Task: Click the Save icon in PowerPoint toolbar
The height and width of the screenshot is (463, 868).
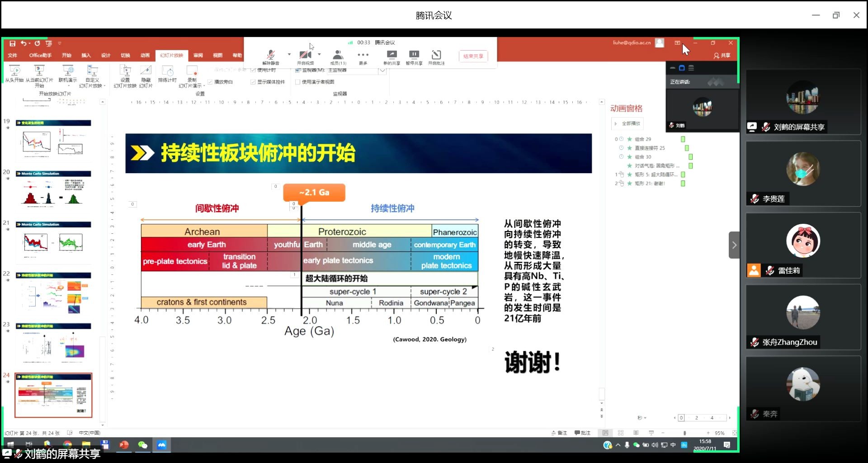Action: coord(12,43)
